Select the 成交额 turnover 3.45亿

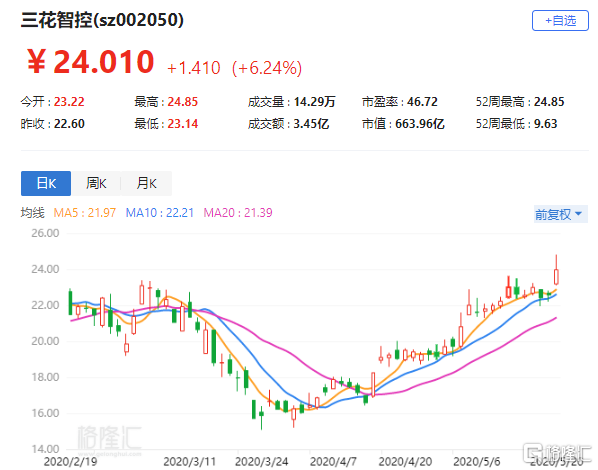311,124
